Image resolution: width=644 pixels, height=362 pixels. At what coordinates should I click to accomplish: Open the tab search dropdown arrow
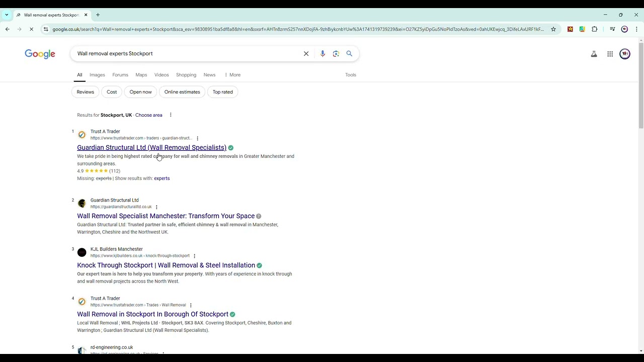tap(7, 15)
